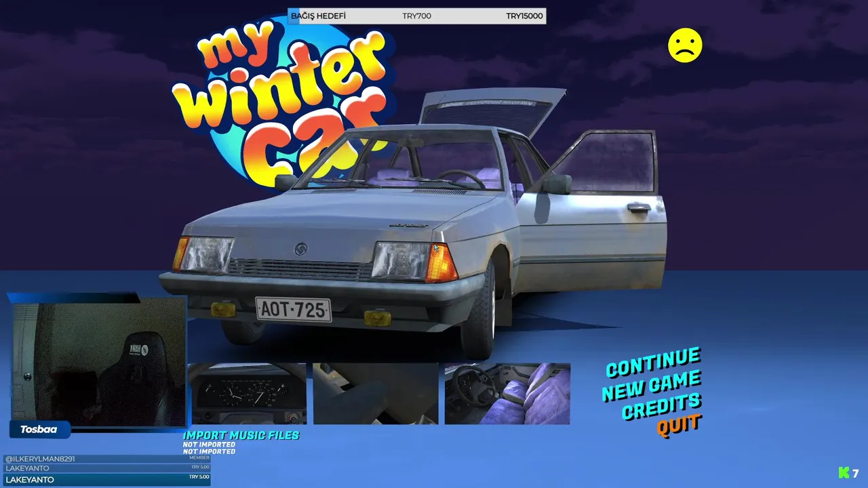Open the CREDITS menu entry
868x488 pixels.
pos(661,406)
